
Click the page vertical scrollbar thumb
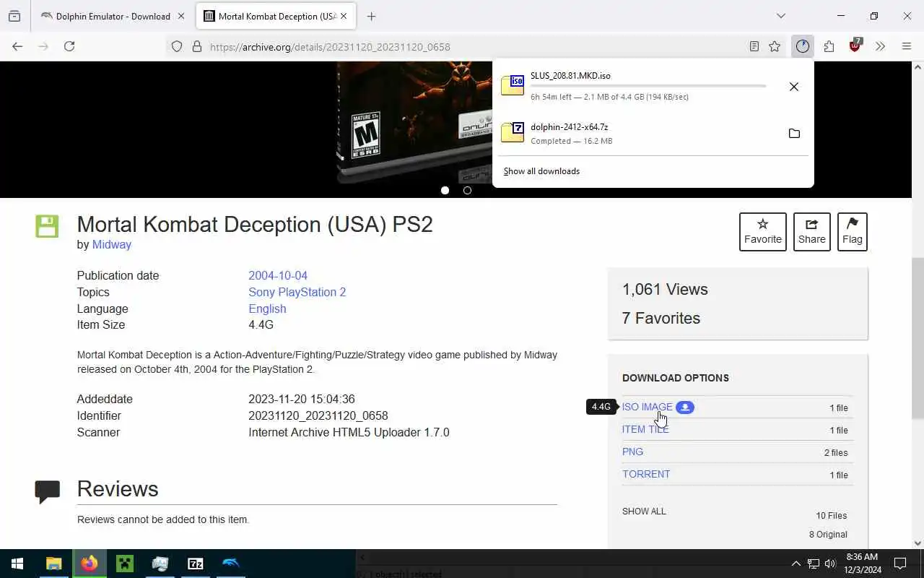pyautogui.click(x=918, y=338)
